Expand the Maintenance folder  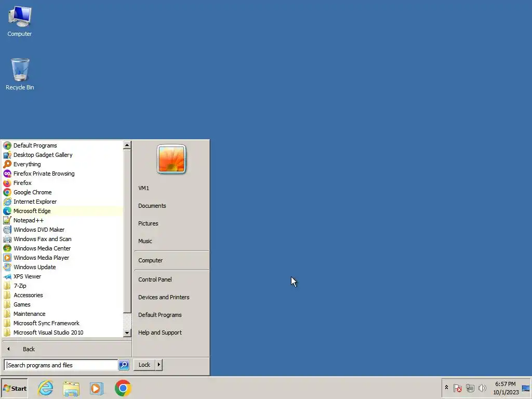point(63,314)
